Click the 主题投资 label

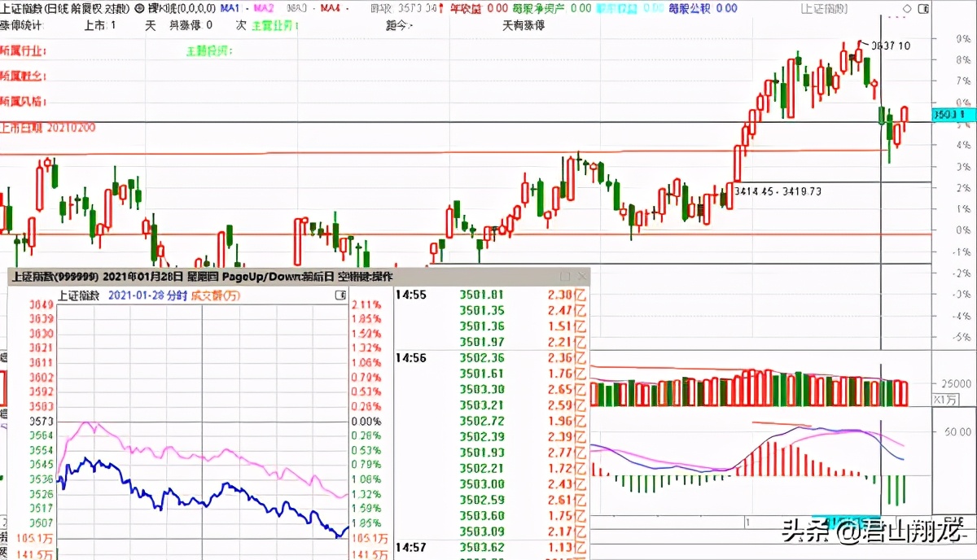pos(209,50)
